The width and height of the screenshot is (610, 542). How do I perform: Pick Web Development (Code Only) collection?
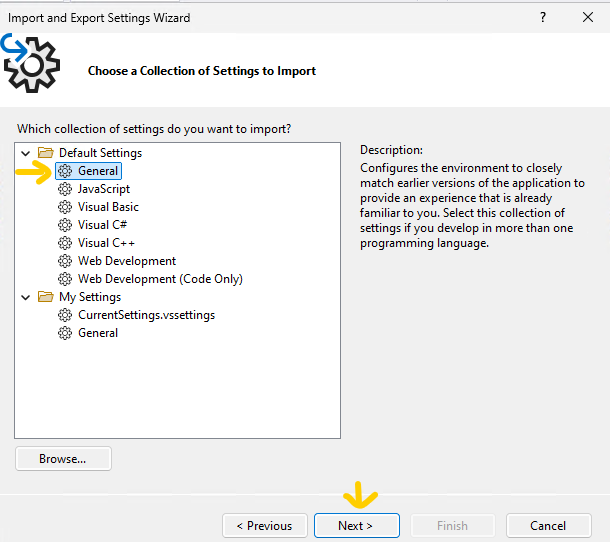point(160,279)
